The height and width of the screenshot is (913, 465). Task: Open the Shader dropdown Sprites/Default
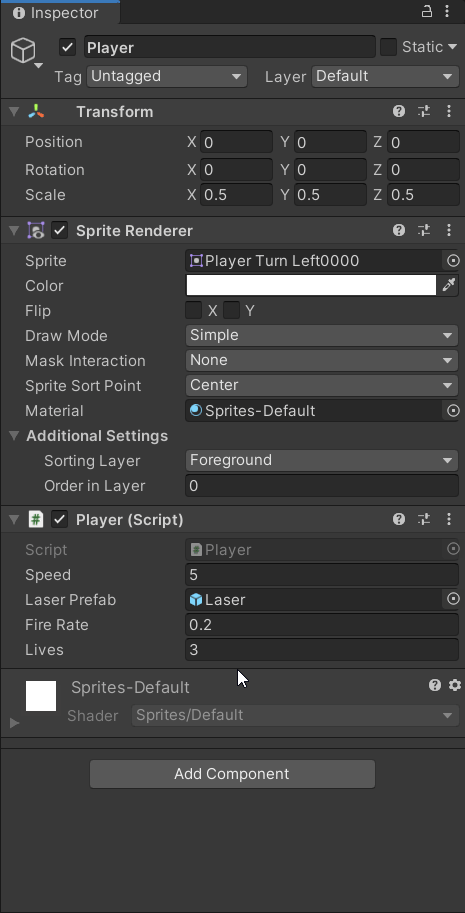tap(295, 715)
